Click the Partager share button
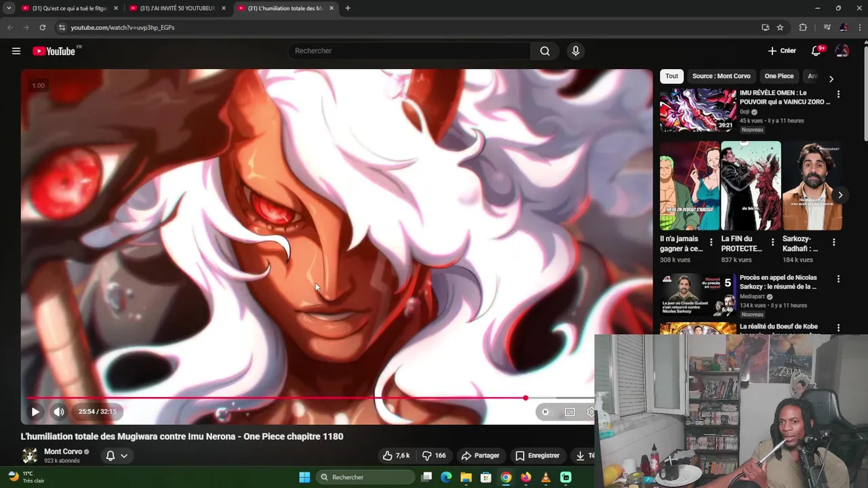Viewport: 868px width, 488px height. 480,455
